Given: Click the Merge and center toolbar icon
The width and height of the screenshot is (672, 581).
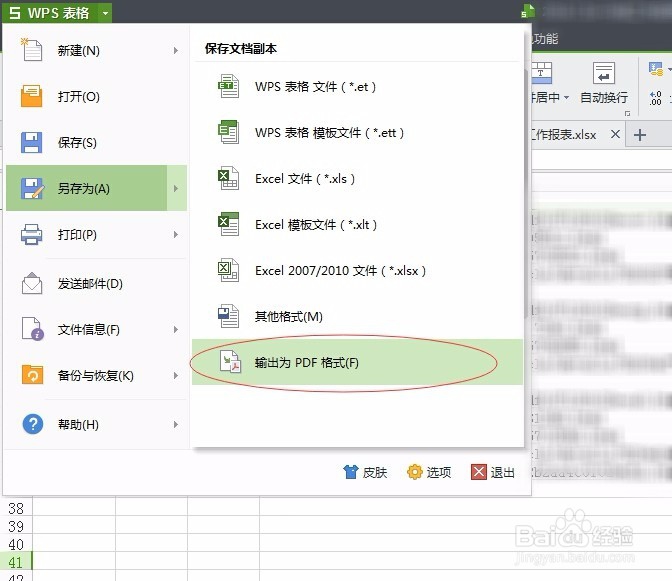Looking at the screenshot, I should click(541, 73).
